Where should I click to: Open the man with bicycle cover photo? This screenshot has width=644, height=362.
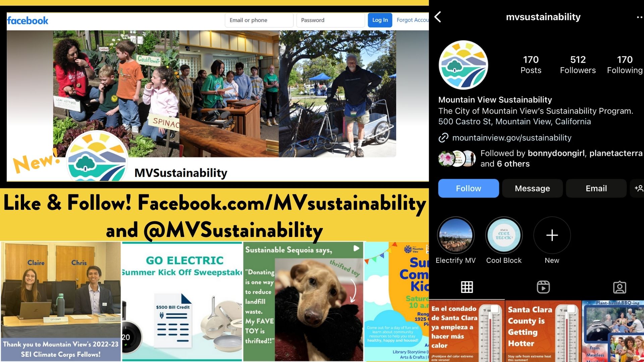point(337,94)
